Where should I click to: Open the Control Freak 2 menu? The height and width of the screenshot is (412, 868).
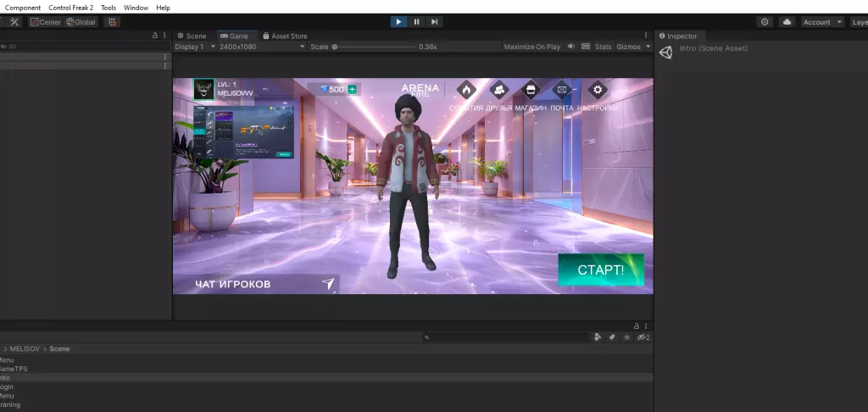(70, 8)
